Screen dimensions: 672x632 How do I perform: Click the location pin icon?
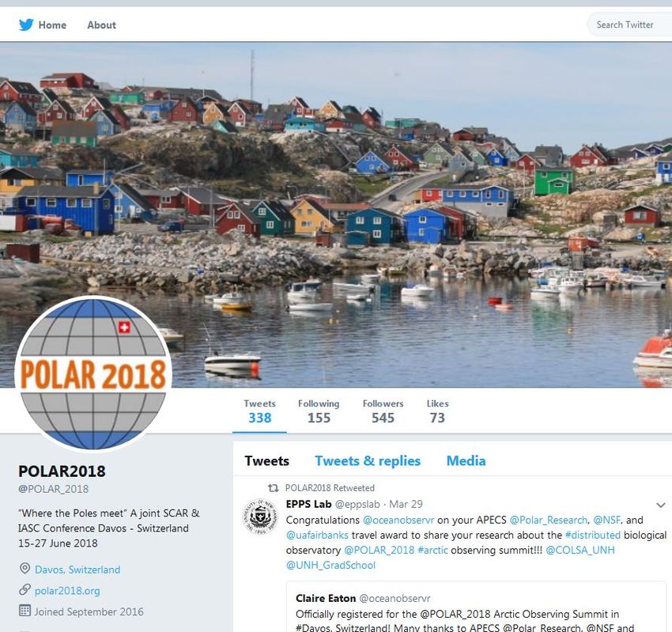(25, 569)
